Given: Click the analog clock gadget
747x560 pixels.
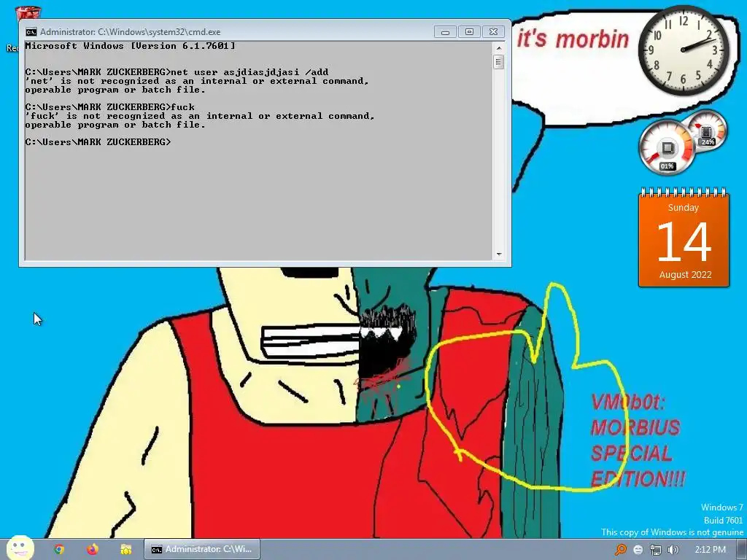Looking at the screenshot, I should 684,50.
